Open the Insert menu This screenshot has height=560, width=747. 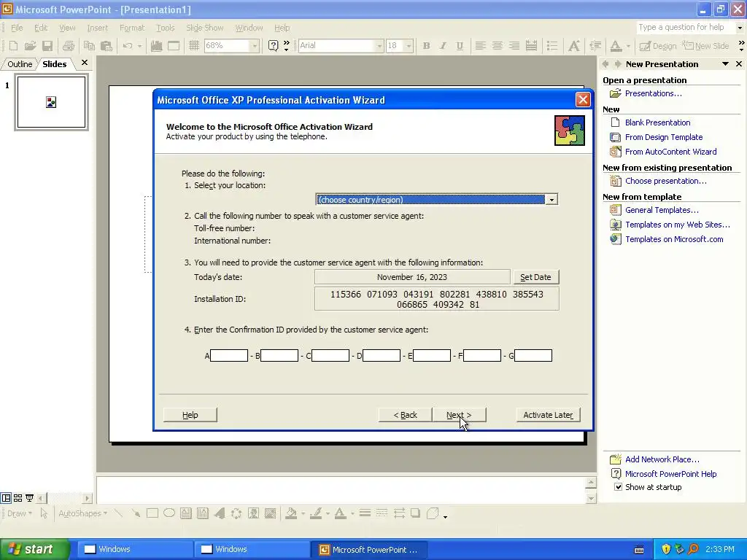[x=97, y=28]
